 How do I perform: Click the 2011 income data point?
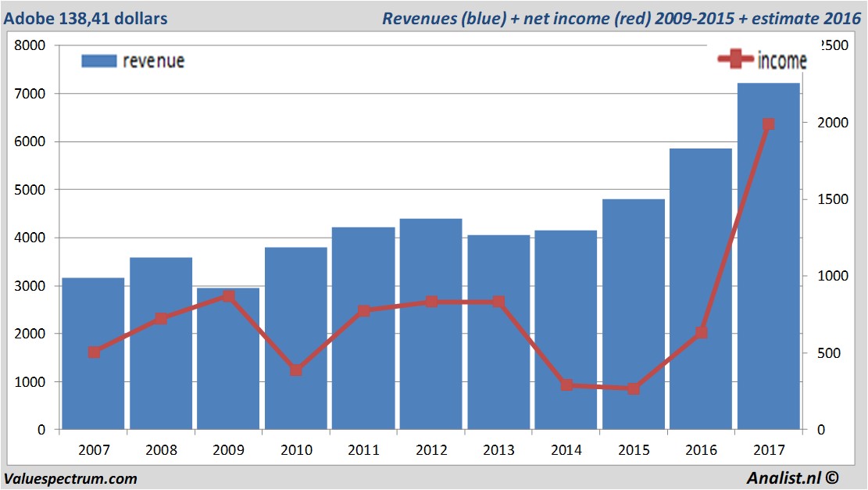(364, 310)
